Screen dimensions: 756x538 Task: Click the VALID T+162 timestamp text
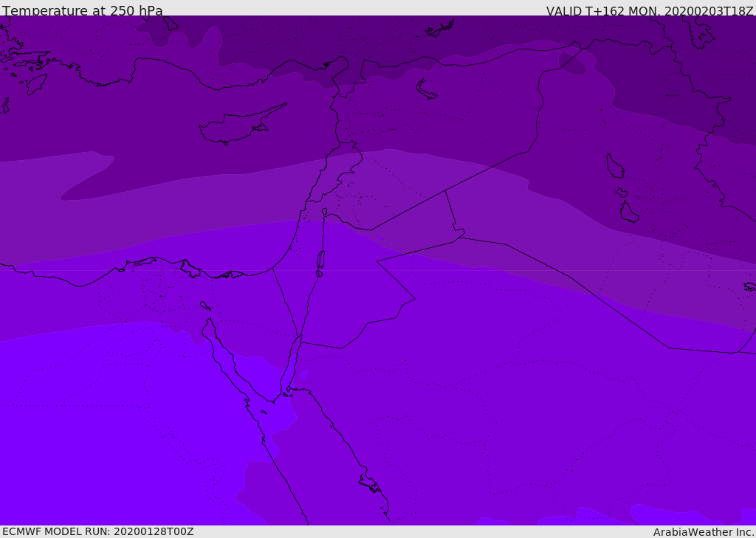649,11
